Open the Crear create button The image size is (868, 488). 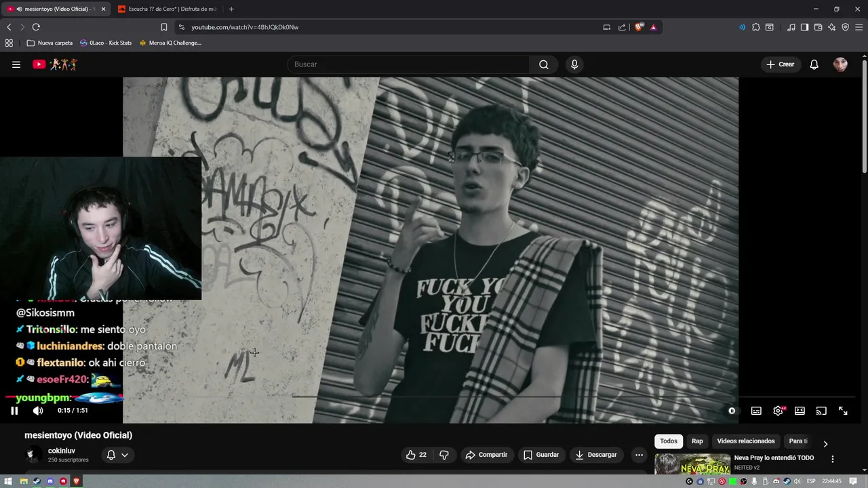pyautogui.click(x=781, y=64)
